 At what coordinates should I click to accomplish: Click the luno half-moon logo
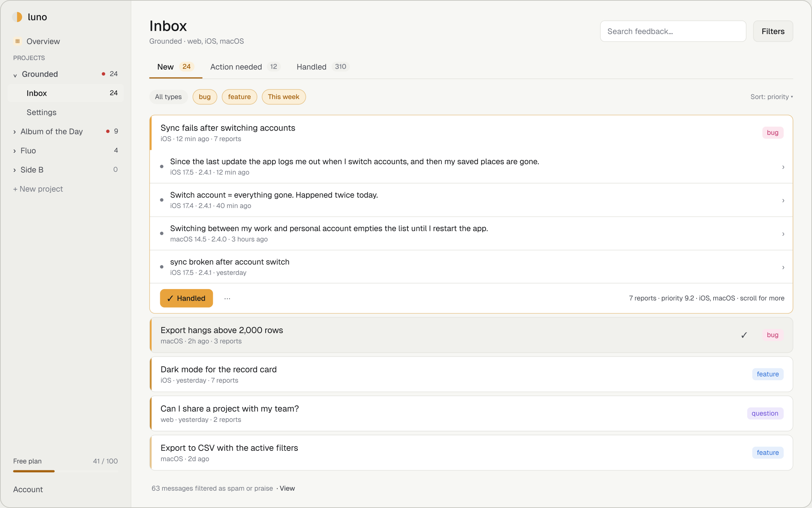point(17,17)
